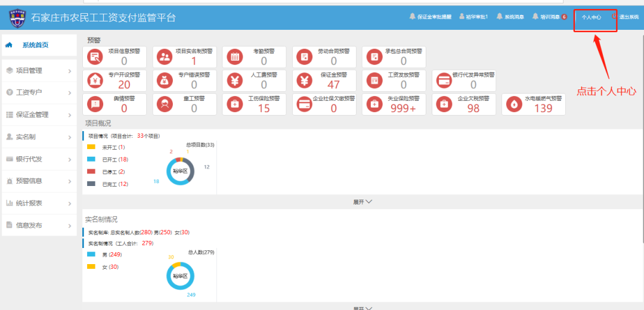Click the 保证金预警 yen icon
The image size is (644, 310).
305,81
